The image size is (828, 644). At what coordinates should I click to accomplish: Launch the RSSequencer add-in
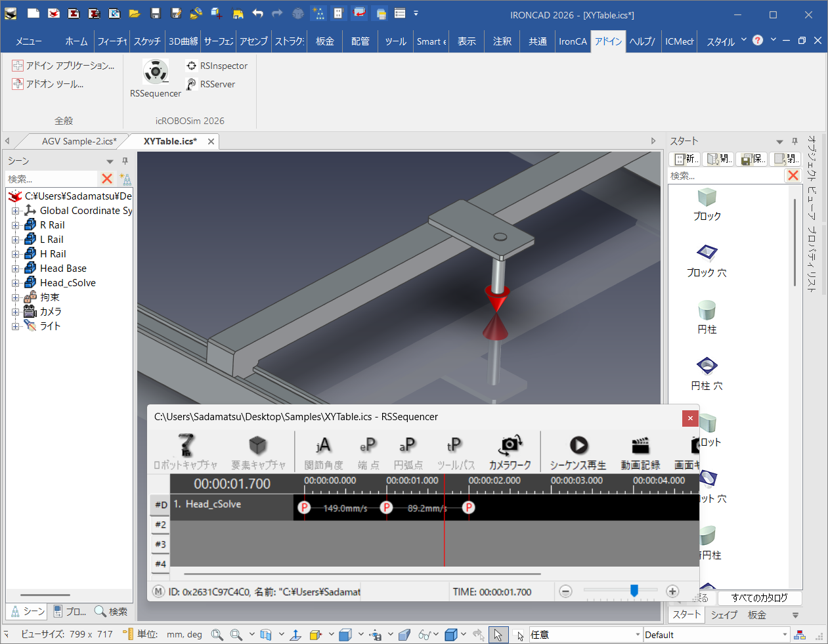pyautogui.click(x=156, y=79)
